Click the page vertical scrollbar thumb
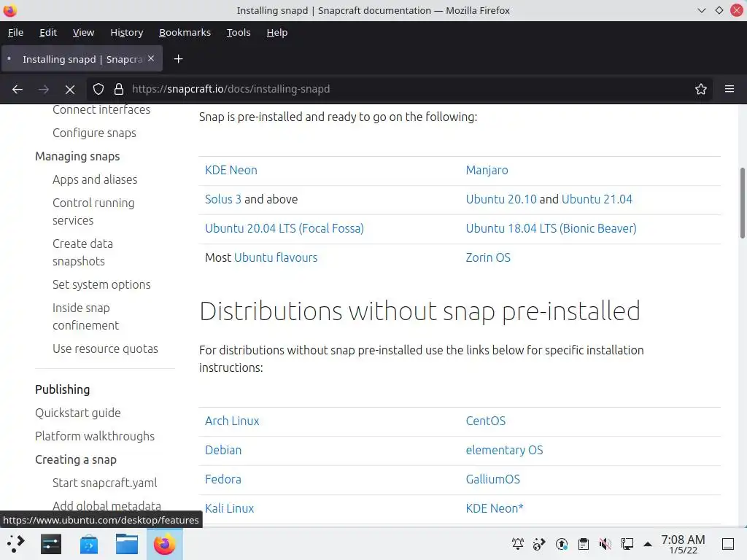 [x=742, y=203]
